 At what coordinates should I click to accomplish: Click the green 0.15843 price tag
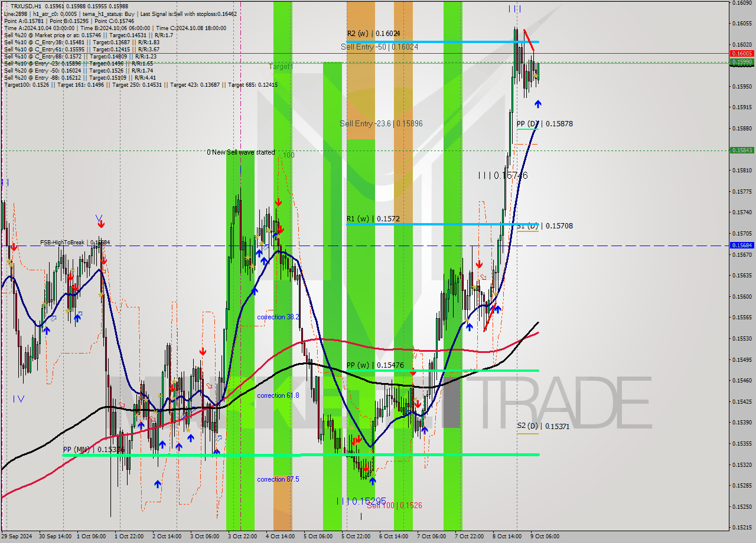tap(742, 150)
